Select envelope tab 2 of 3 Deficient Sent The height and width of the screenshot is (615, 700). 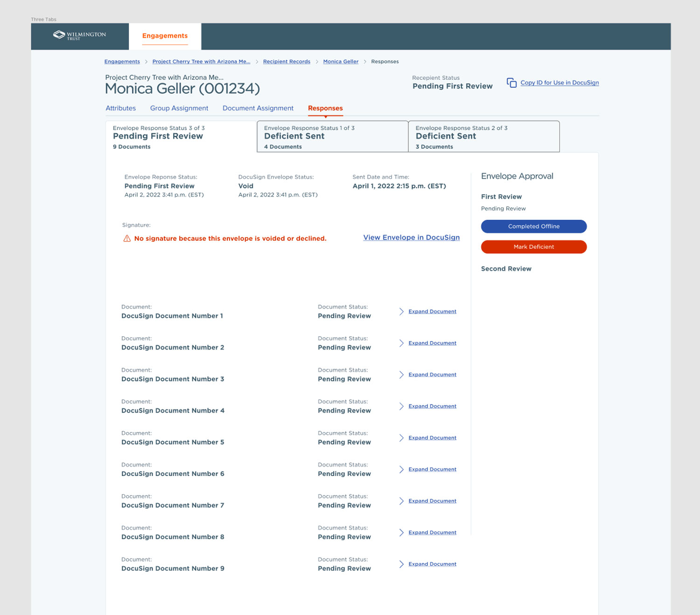pos(484,137)
